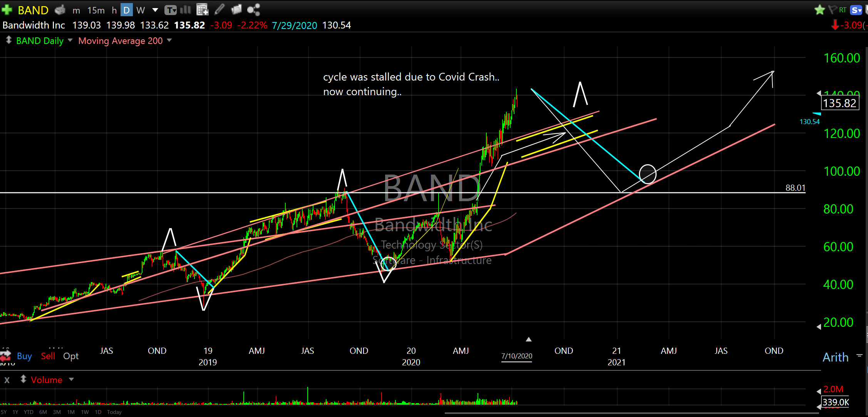Expand the Volume indicator dropdown
868x417 pixels.
tap(71, 380)
